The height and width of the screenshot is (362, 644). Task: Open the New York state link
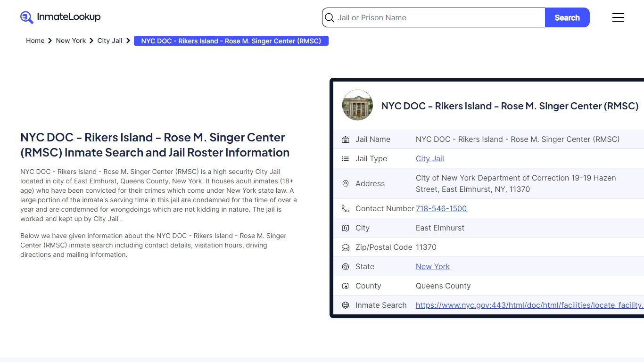[433, 267]
